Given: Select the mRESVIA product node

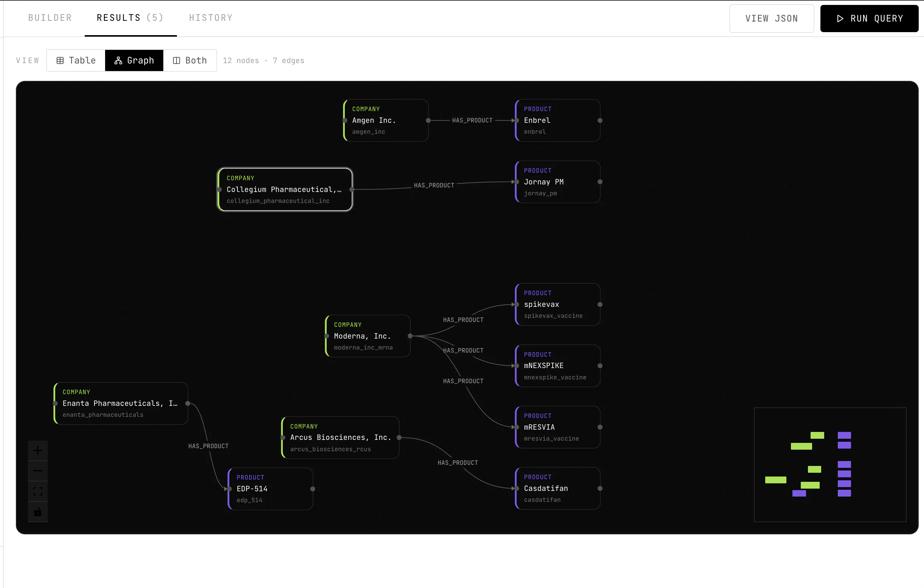Looking at the screenshot, I should (x=558, y=427).
